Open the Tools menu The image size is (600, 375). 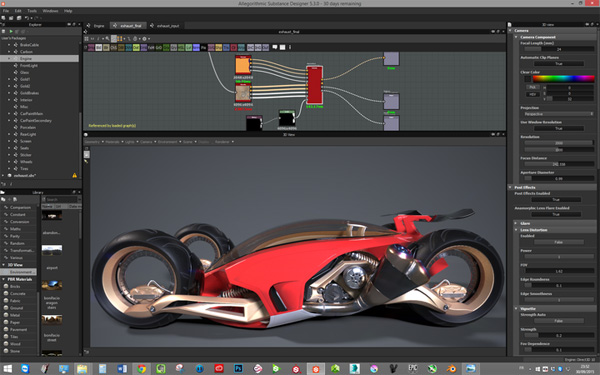pos(32,11)
